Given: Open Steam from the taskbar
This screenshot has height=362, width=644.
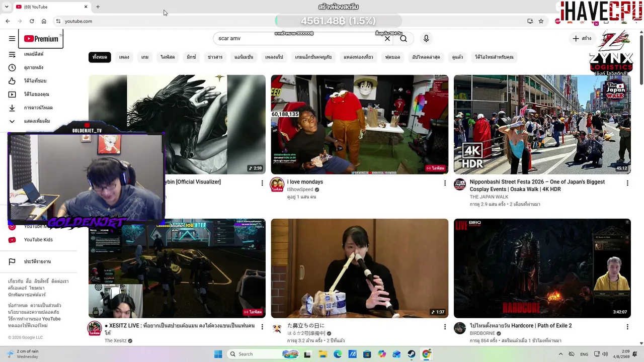Looking at the screenshot, I should pyautogui.click(x=412, y=354).
